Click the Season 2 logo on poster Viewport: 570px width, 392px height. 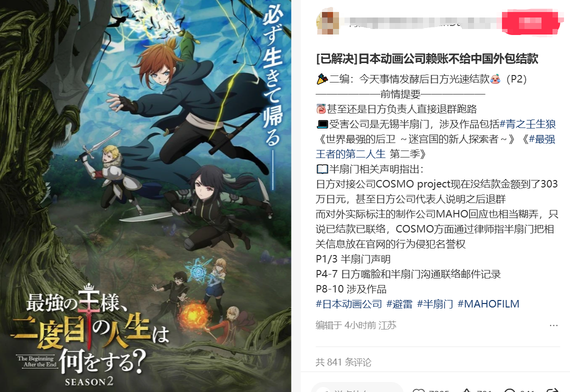pyautogui.click(x=89, y=381)
